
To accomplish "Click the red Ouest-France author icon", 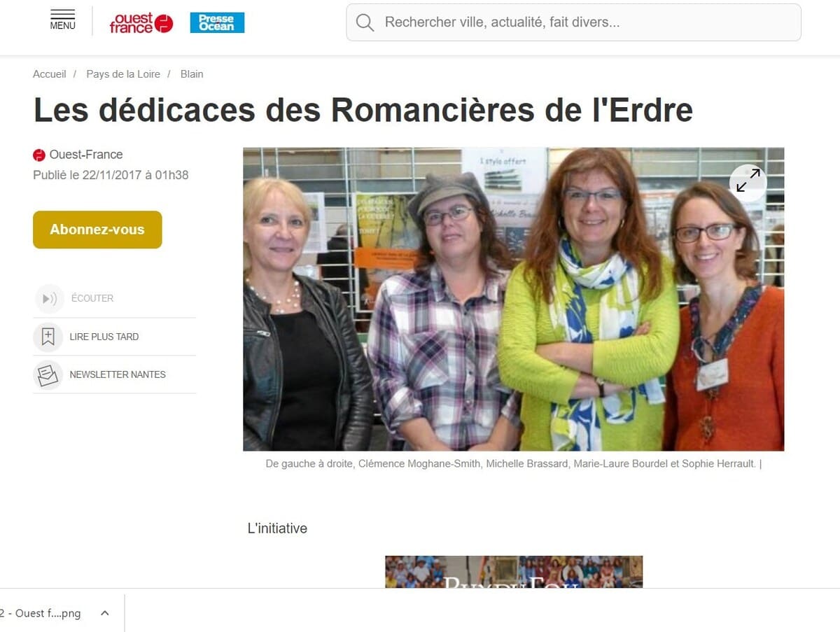I will pos(39,155).
